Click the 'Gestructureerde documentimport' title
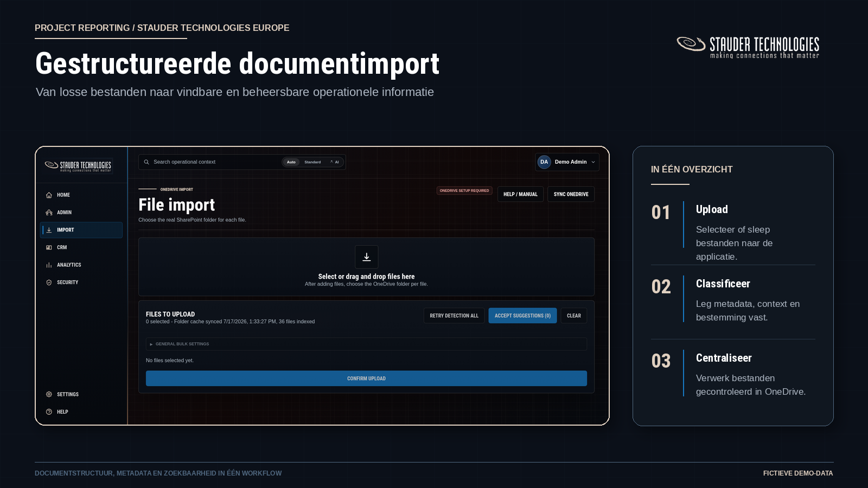The image size is (868, 488). pos(237,64)
